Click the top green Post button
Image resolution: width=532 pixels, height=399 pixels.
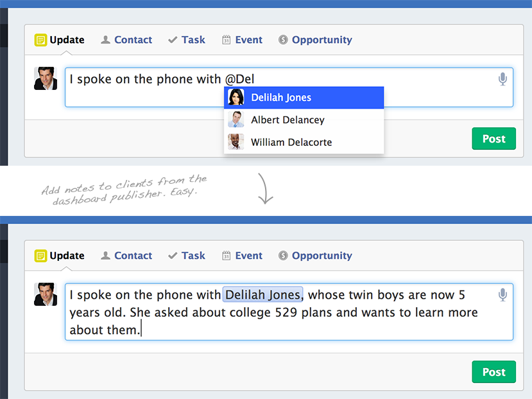tap(493, 139)
